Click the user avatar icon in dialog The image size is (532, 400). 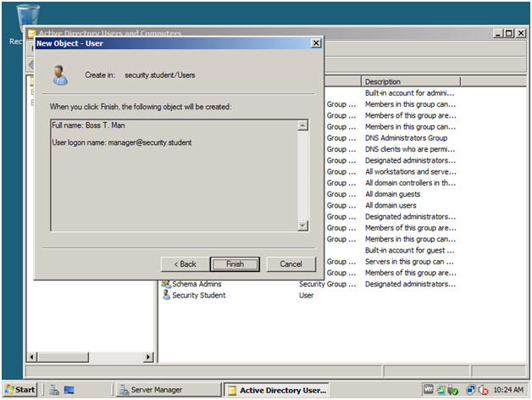(60, 75)
